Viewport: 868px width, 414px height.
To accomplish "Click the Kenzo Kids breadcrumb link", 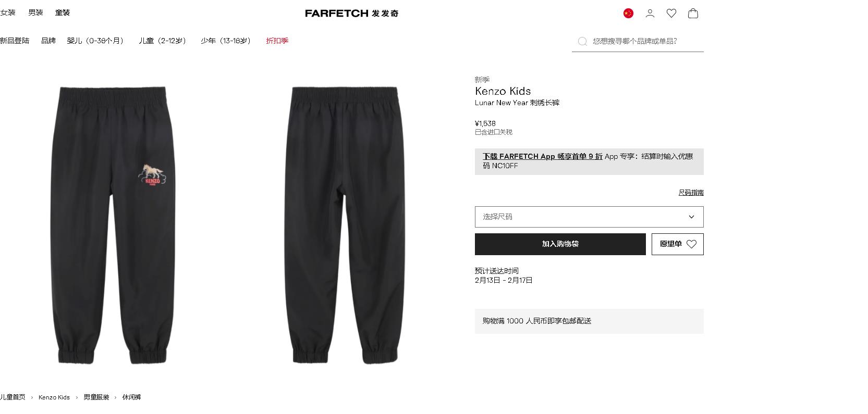I will [x=54, y=397].
